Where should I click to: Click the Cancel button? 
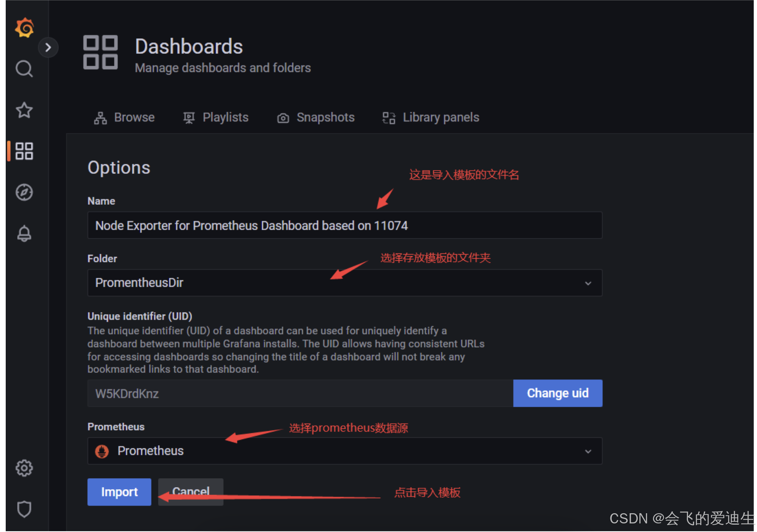tap(191, 492)
